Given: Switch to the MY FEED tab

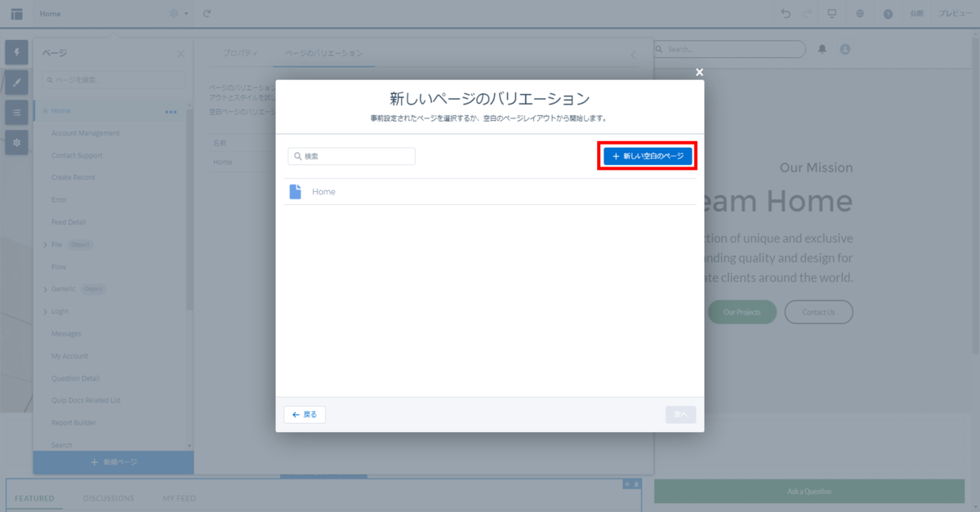Looking at the screenshot, I should 179,498.
